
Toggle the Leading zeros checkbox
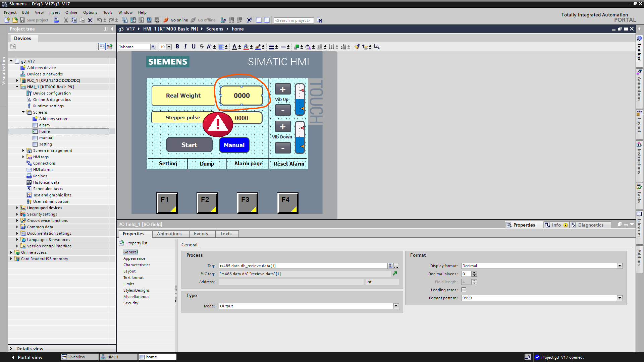[x=464, y=290]
